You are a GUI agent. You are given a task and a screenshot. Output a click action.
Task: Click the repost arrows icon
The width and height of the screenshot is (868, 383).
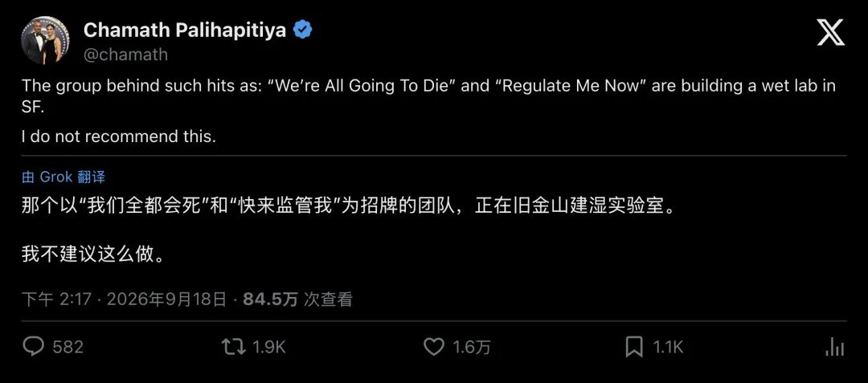tap(234, 347)
